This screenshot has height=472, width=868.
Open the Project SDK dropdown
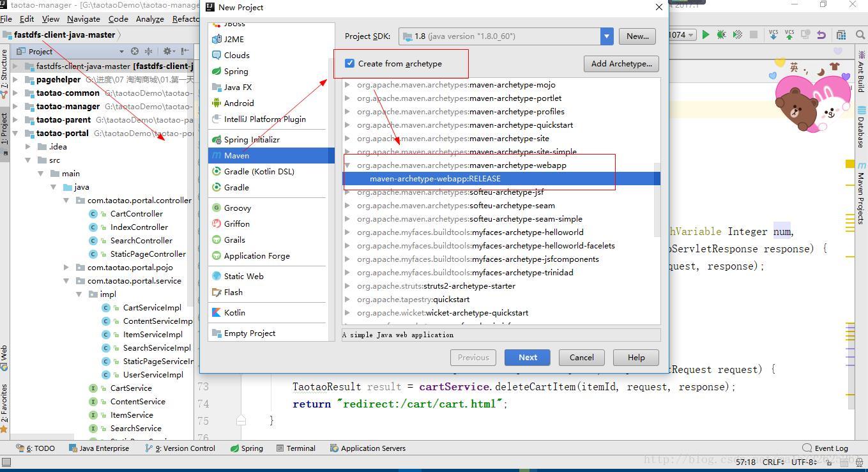tap(607, 36)
